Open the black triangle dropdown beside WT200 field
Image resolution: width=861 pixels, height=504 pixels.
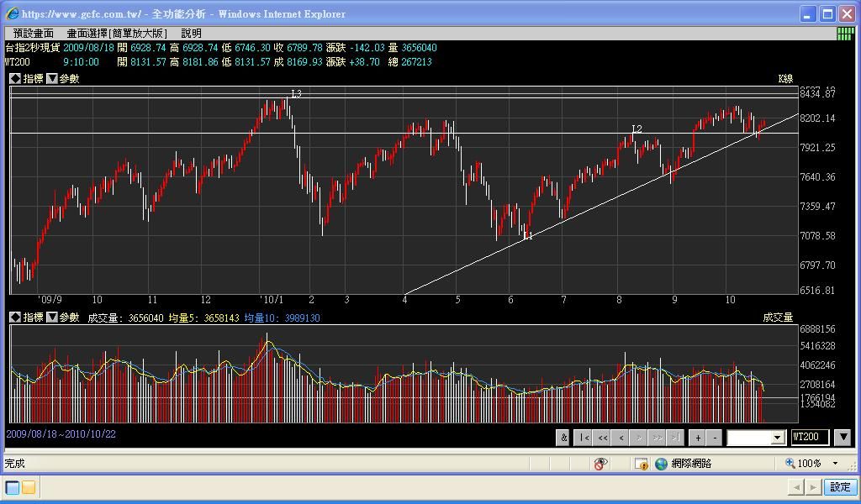pos(844,437)
